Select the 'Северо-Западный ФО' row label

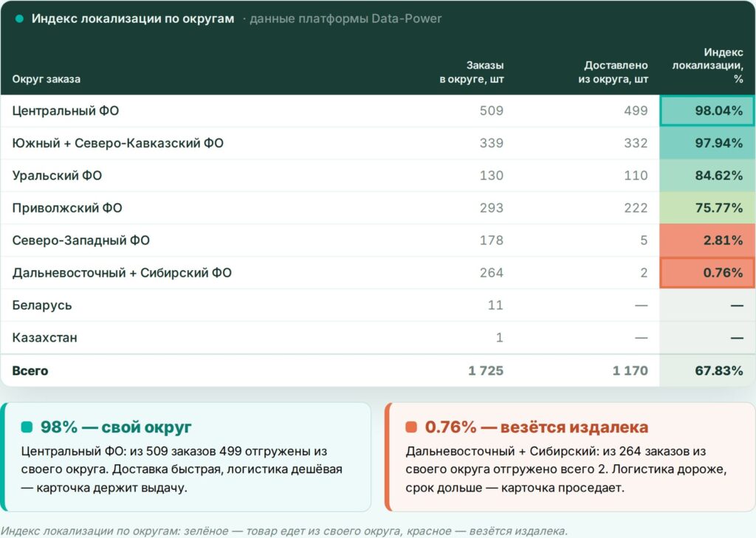pos(81,240)
